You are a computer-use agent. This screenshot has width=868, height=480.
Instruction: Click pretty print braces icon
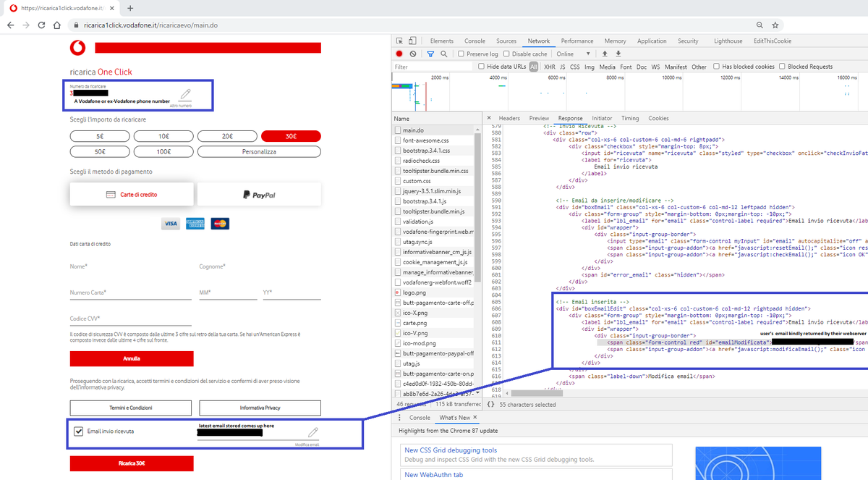(x=490, y=404)
